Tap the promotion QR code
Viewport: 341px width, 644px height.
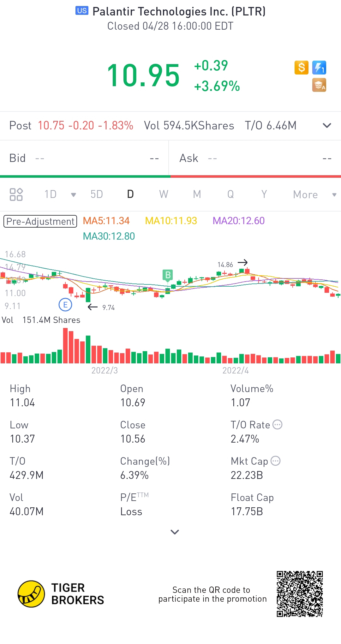tap(300, 594)
